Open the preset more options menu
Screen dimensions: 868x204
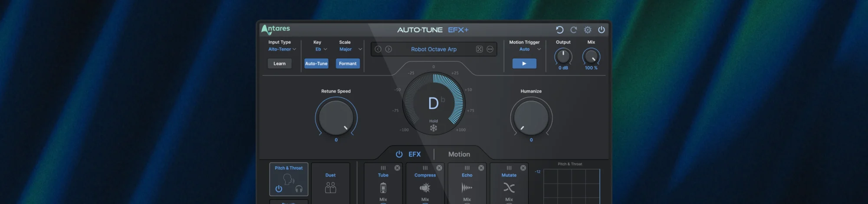pyautogui.click(x=490, y=49)
